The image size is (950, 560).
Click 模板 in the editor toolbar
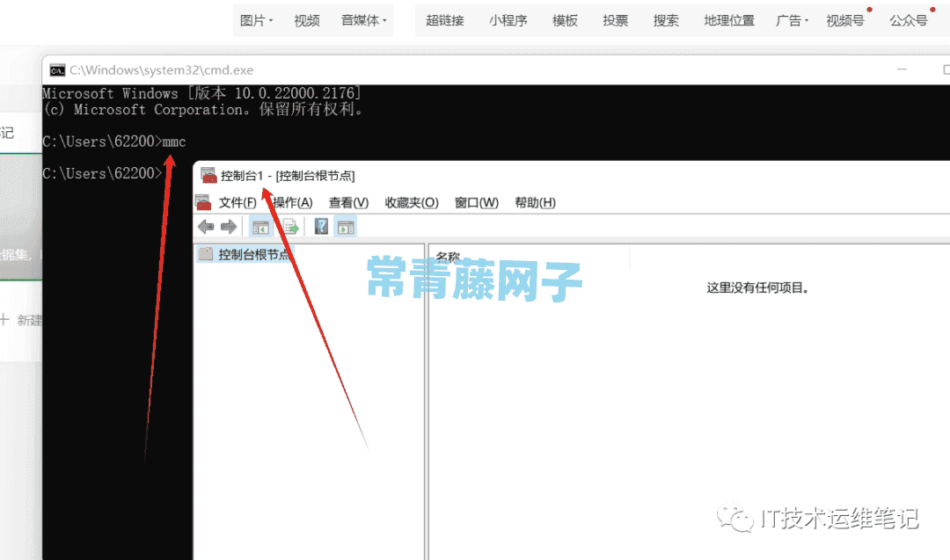tap(565, 20)
